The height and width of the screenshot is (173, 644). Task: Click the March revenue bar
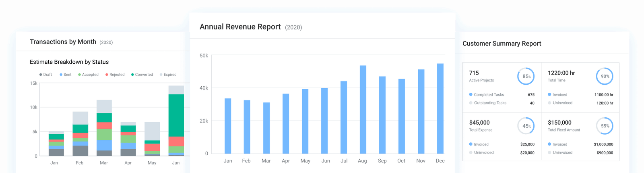point(266,128)
